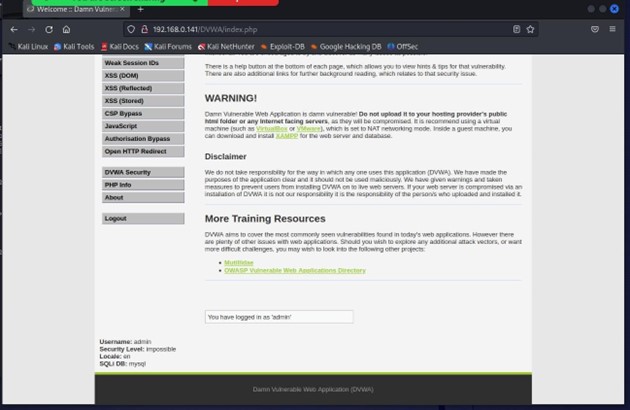This screenshot has height=410, width=630.
Task: Close the Welcome :: Damn Vulnerable tab
Action: [x=122, y=9]
